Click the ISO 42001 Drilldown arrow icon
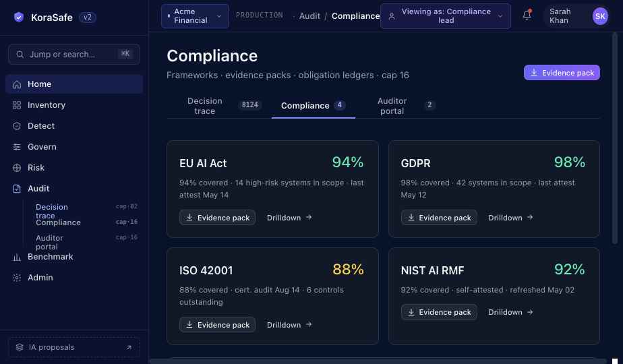Screen dimensions: 623x364 (x=309, y=325)
